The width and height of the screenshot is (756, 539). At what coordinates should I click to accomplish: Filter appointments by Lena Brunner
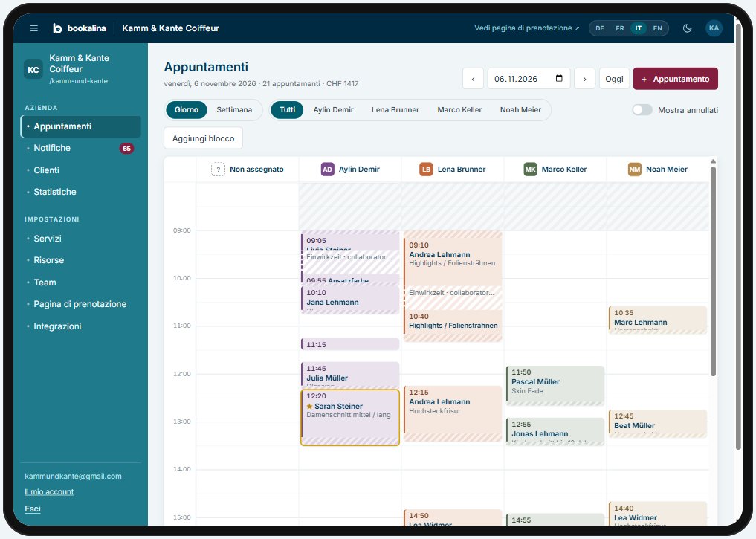[395, 110]
